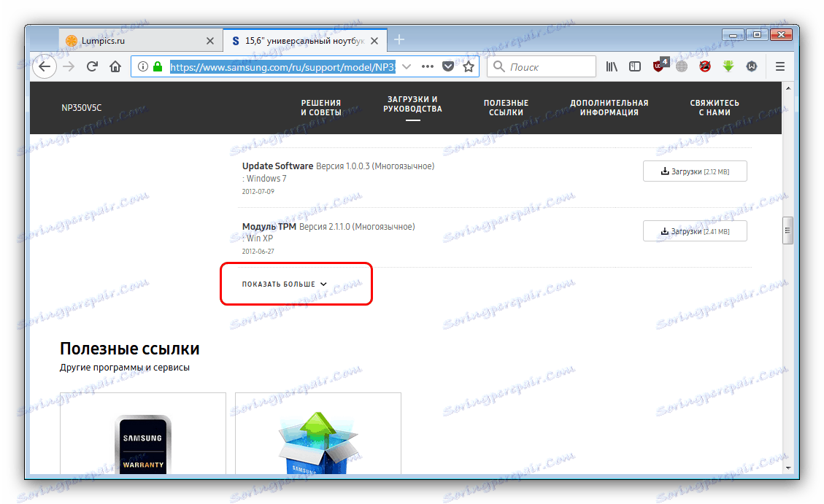Open page actions three-dots menu
This screenshot has height=504, width=824.
click(x=428, y=66)
